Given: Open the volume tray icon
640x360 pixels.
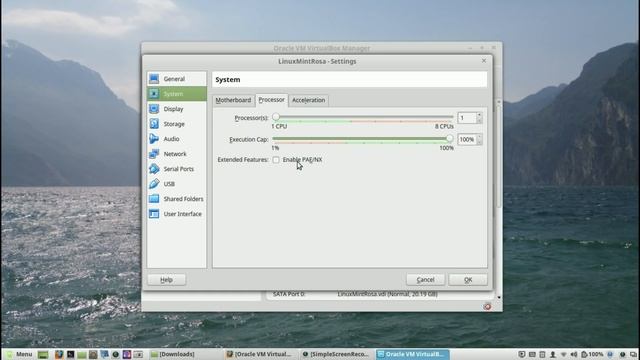Looking at the screenshot, I should click(573, 354).
